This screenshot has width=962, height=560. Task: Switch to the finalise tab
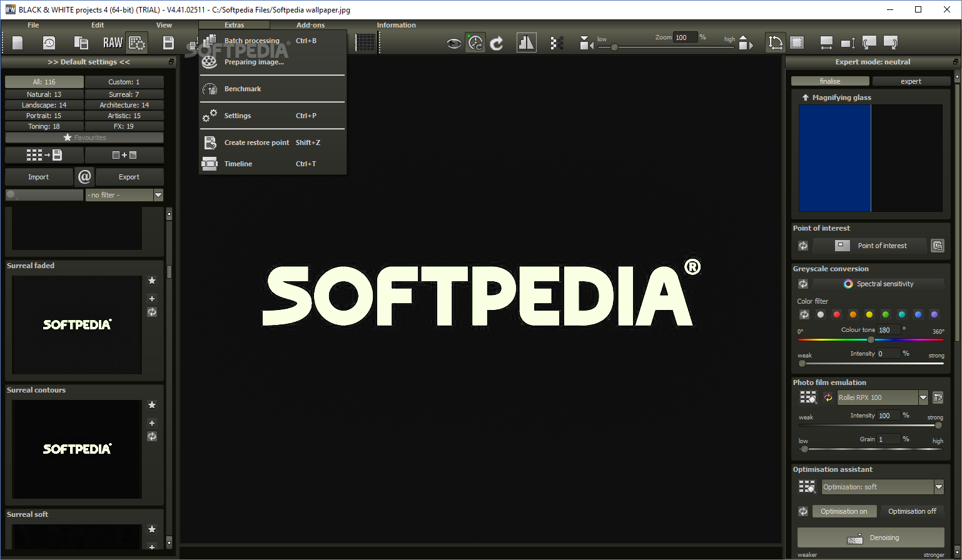coord(830,81)
